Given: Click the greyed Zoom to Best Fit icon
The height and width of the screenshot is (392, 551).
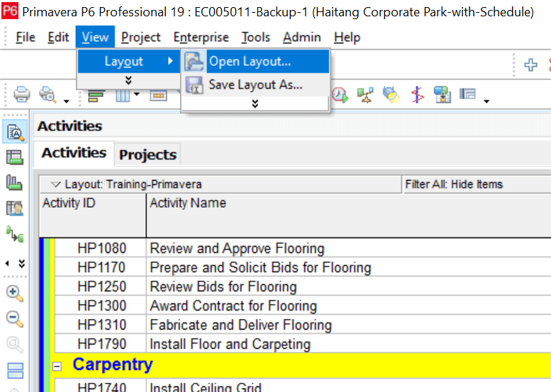Looking at the screenshot, I should 15,345.
